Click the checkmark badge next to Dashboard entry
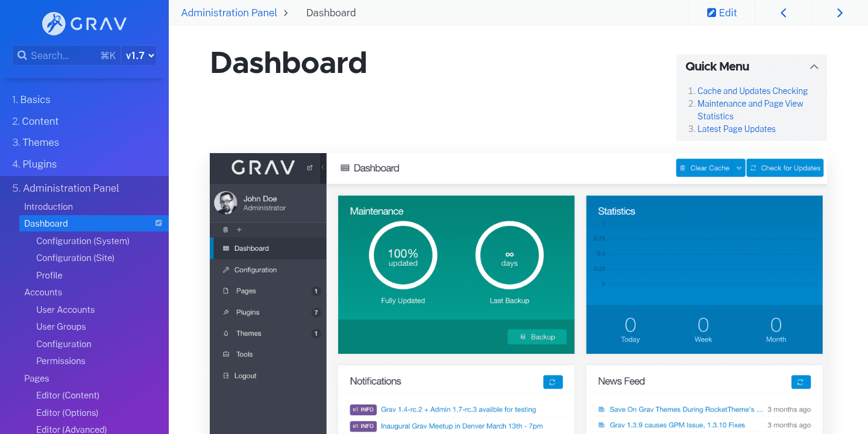The height and width of the screenshot is (434, 868). [x=159, y=223]
